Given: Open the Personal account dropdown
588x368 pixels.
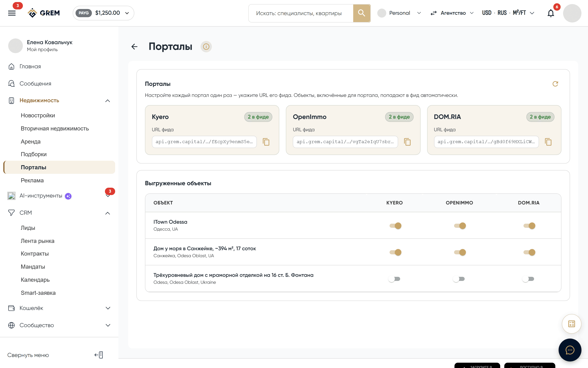Looking at the screenshot, I should 399,13.
